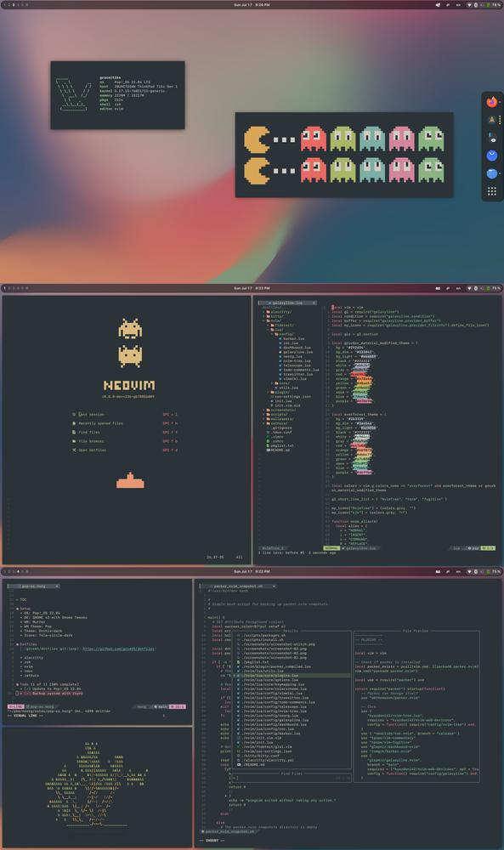Click the orange color value in gruvbox theme
Viewport: 504px width, 850px height.
(362, 379)
